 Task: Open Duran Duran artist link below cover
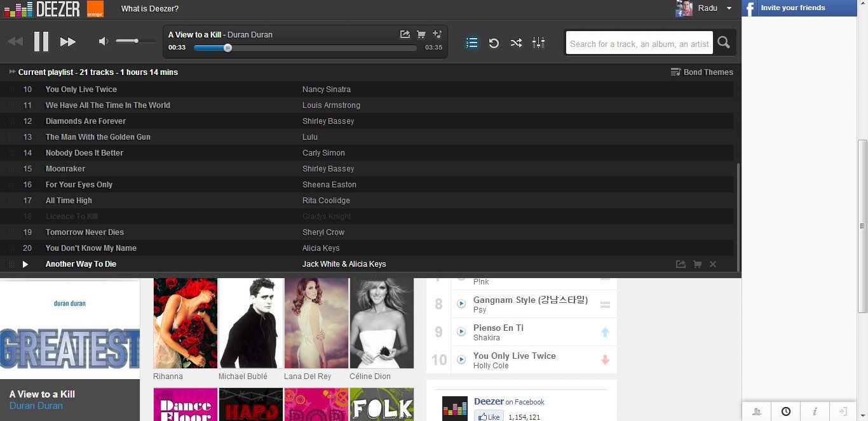click(x=36, y=406)
